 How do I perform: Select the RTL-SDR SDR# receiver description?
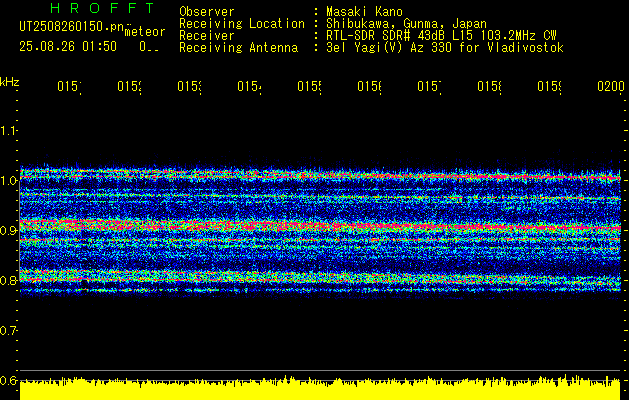tap(441, 36)
